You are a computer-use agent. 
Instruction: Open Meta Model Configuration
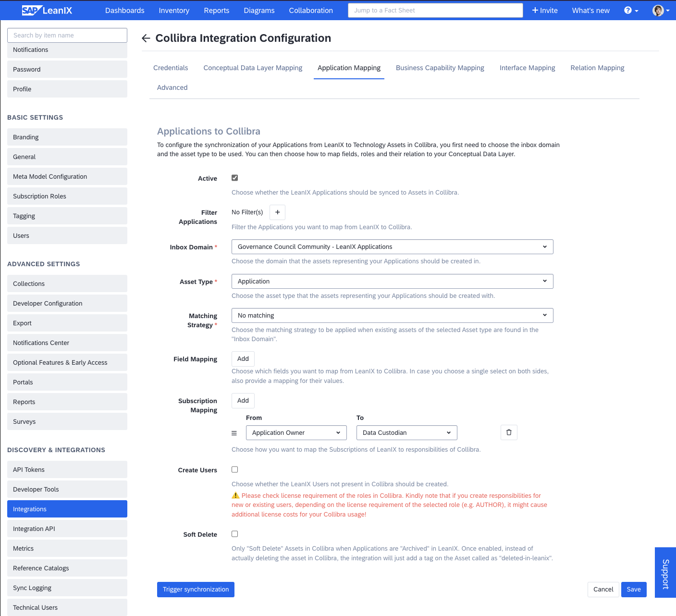pyautogui.click(x=67, y=176)
